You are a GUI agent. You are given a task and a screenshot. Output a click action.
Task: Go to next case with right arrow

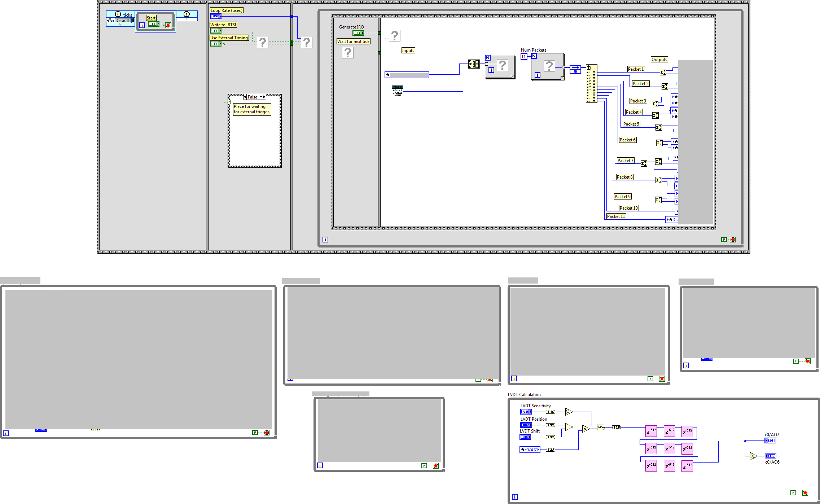(264, 97)
